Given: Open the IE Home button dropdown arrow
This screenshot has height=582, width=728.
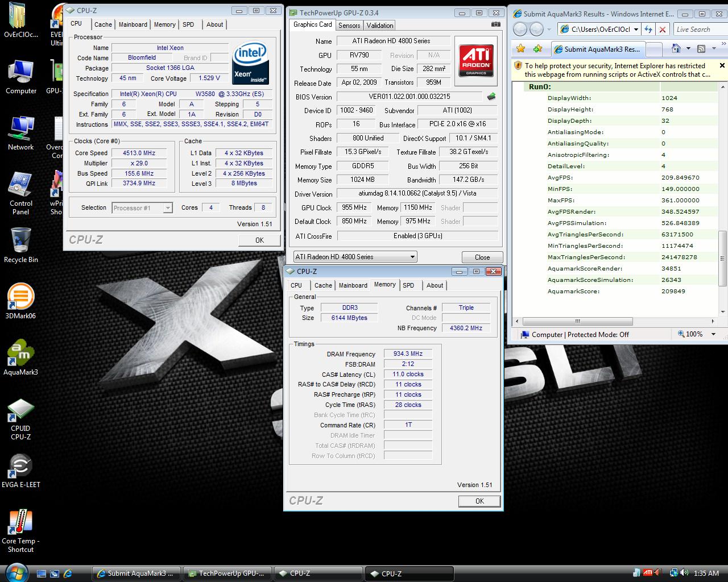Looking at the screenshot, I should [688, 49].
